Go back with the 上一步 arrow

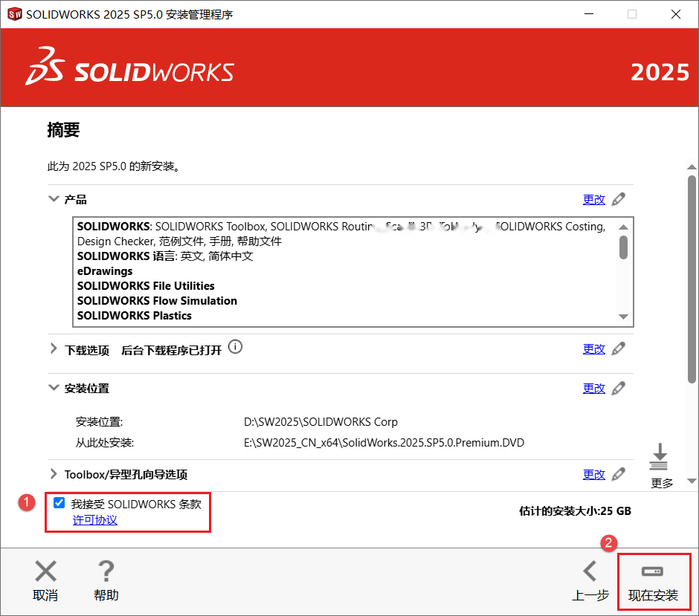click(x=590, y=571)
